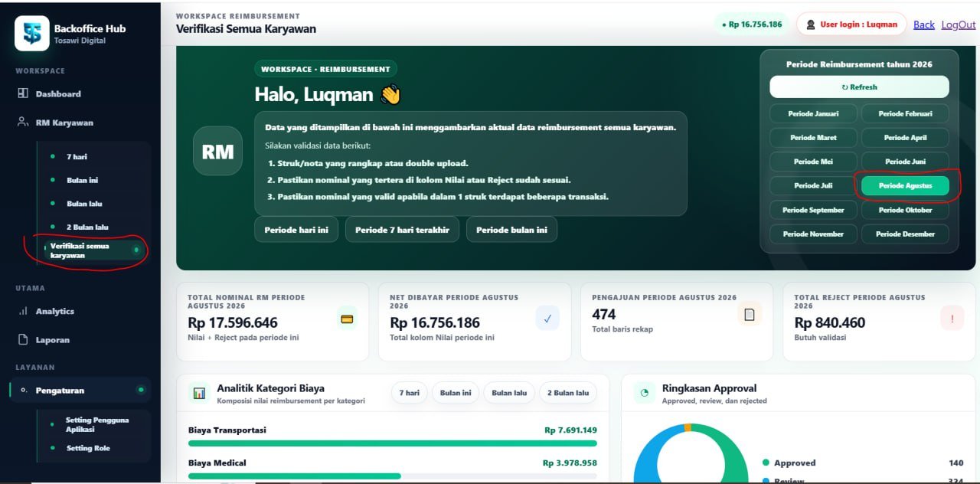Click the Rp 3.978.958 medical value

point(570,463)
